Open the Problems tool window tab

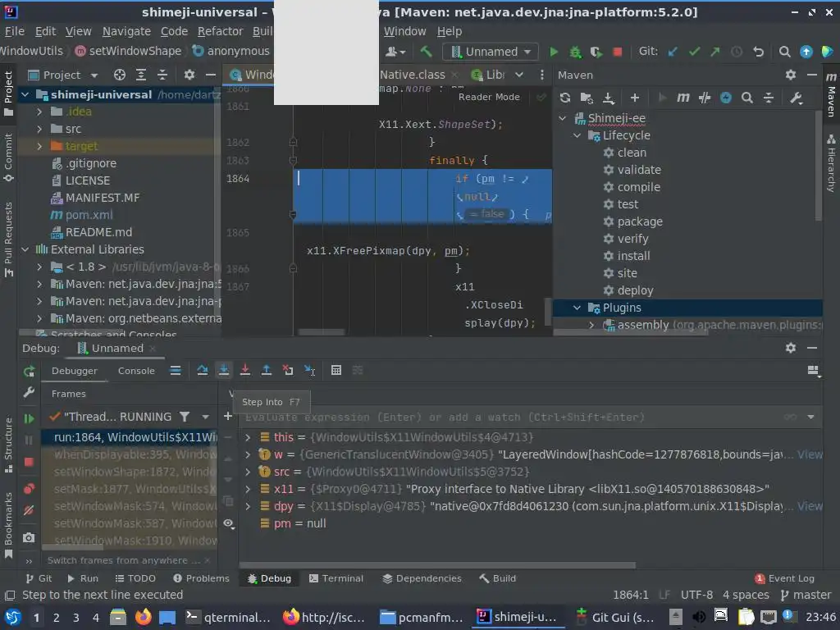tap(202, 578)
